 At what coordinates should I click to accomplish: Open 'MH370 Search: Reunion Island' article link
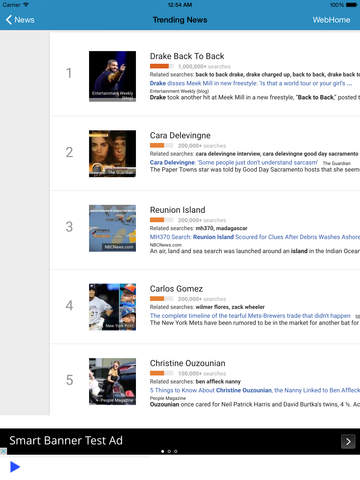click(255, 237)
